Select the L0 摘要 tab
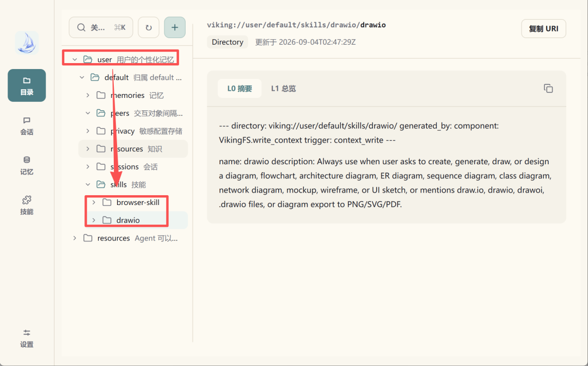Screen dimensions: 588x366 pyautogui.click(x=240, y=89)
